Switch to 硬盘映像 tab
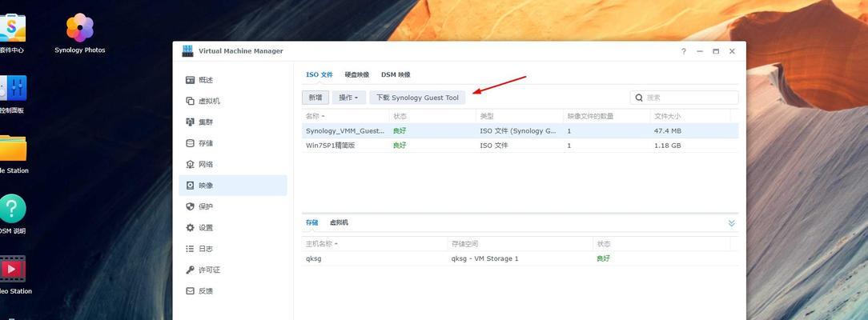Screen dimensions: 868x320 [356, 74]
